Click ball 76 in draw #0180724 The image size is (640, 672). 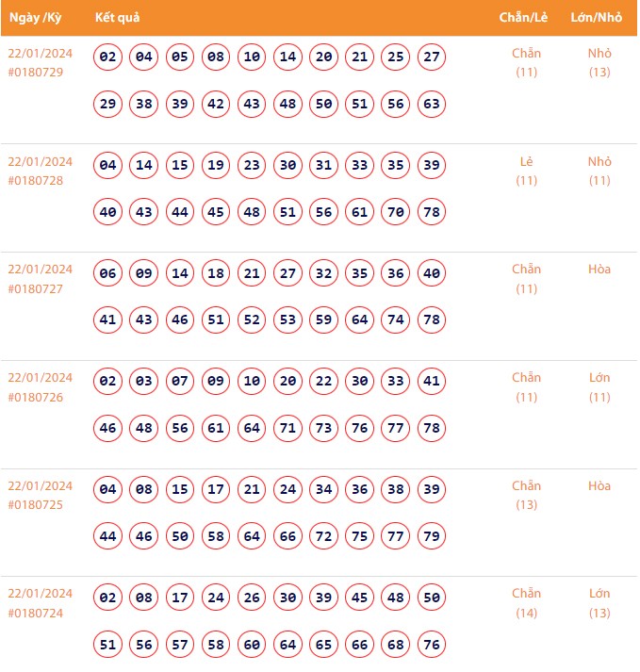[x=432, y=645]
